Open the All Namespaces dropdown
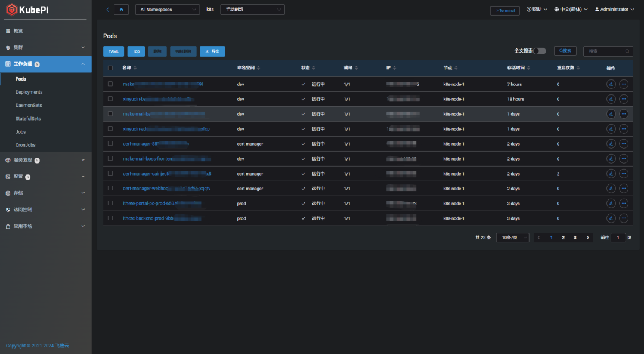This screenshot has height=354, width=644. tap(168, 10)
